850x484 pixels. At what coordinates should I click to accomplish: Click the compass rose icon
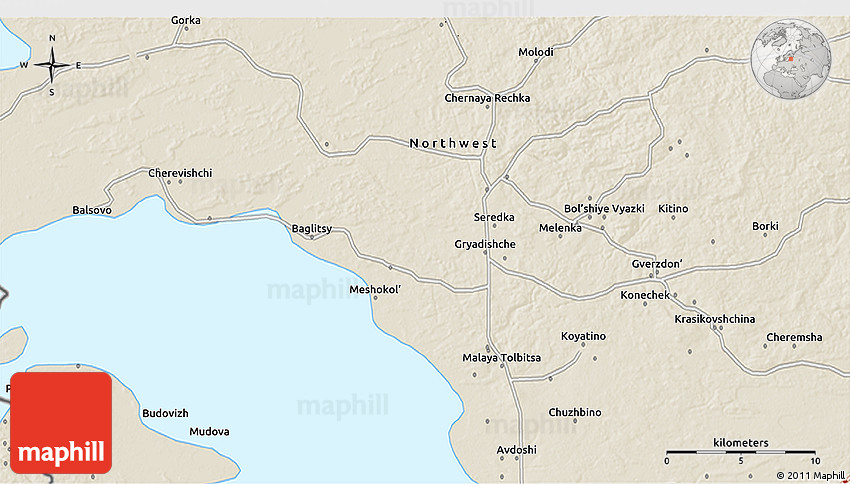pos(52,66)
